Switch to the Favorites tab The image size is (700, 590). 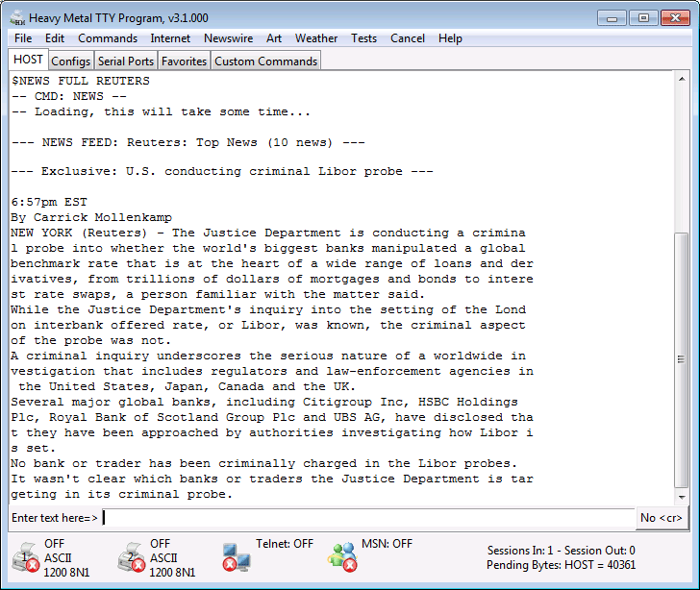(184, 61)
